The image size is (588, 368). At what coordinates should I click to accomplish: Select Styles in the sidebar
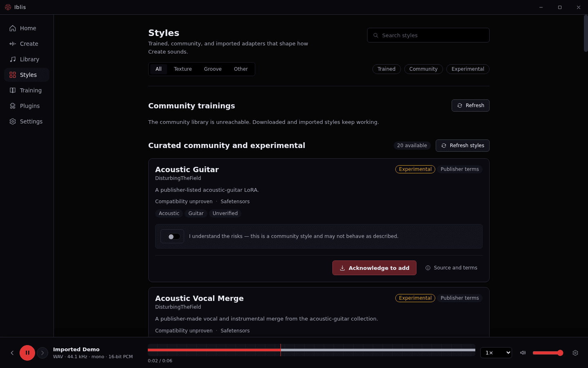point(27,75)
